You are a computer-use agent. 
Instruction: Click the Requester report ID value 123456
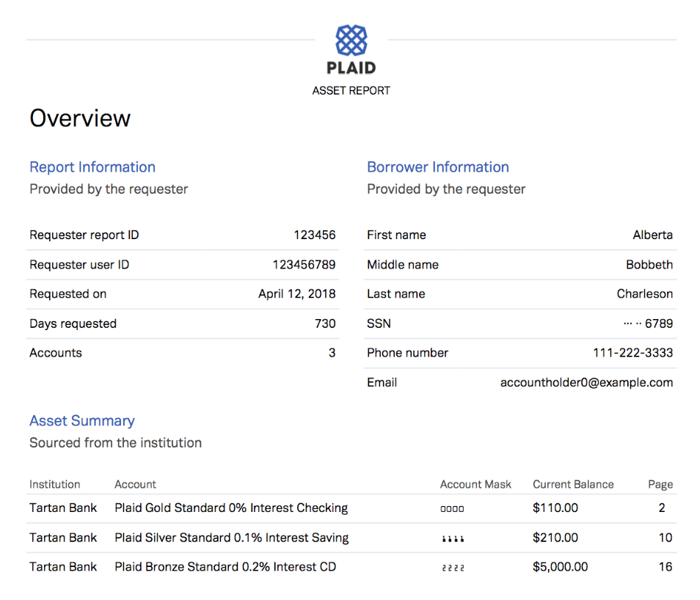click(315, 235)
